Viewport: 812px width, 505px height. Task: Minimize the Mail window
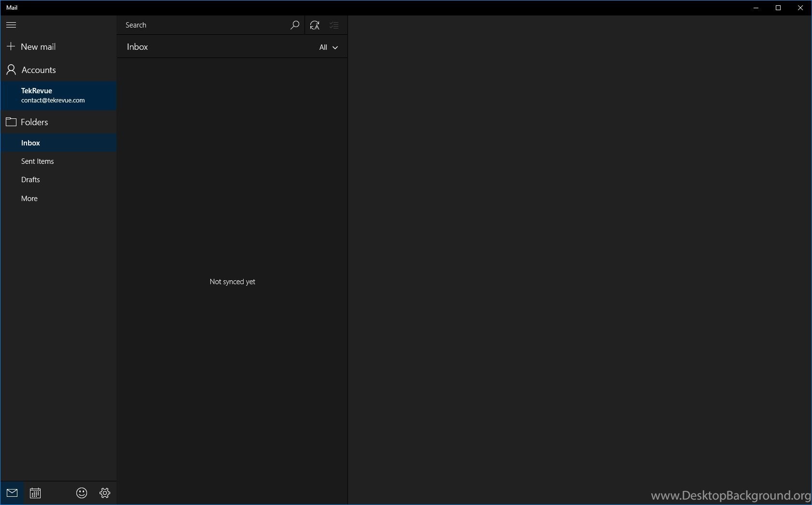point(756,8)
